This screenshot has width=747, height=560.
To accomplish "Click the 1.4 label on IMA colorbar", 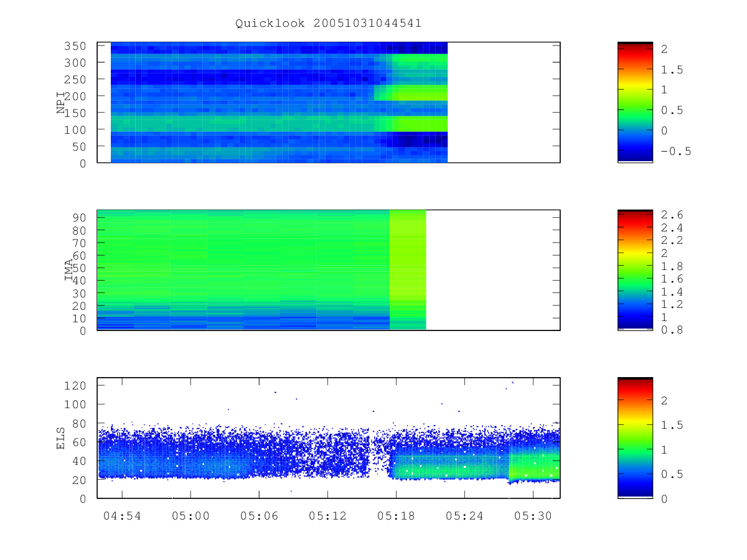I will click(x=673, y=292).
